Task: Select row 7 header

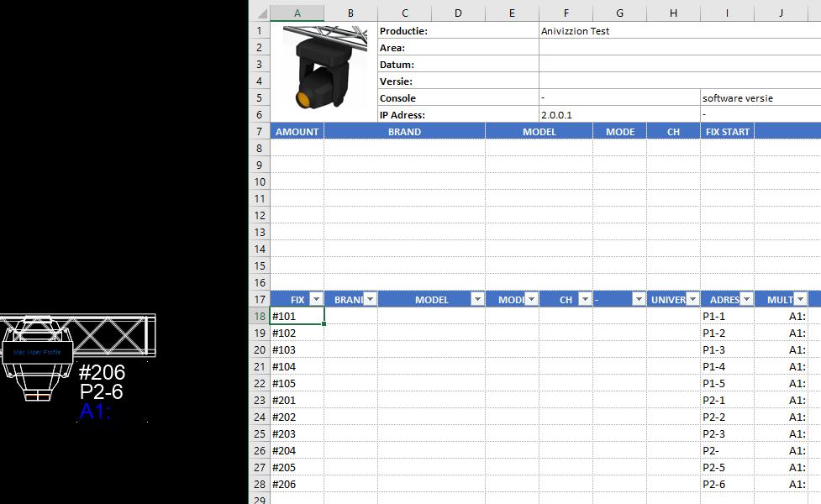Action: (259, 132)
